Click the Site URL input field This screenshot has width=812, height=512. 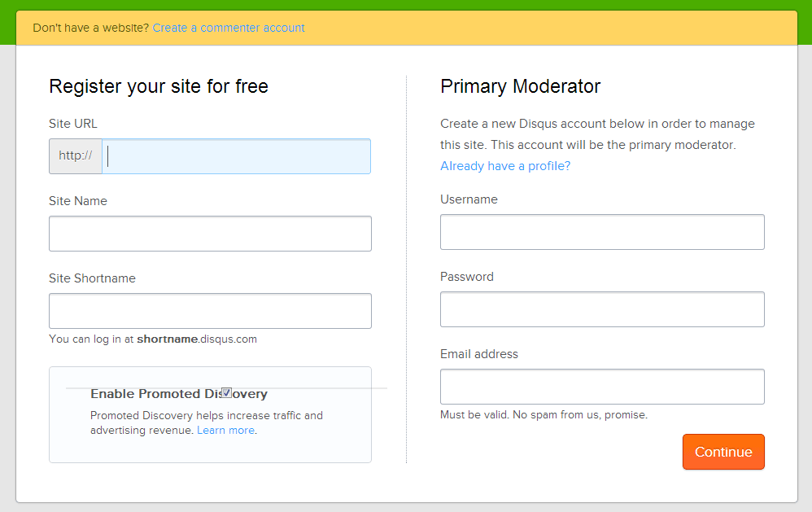pyautogui.click(x=237, y=156)
